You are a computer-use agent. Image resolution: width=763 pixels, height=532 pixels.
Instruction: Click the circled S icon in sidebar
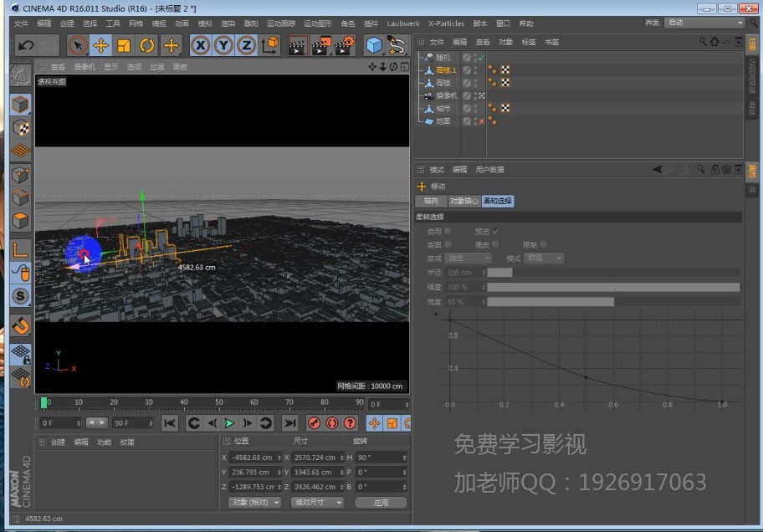click(x=20, y=296)
